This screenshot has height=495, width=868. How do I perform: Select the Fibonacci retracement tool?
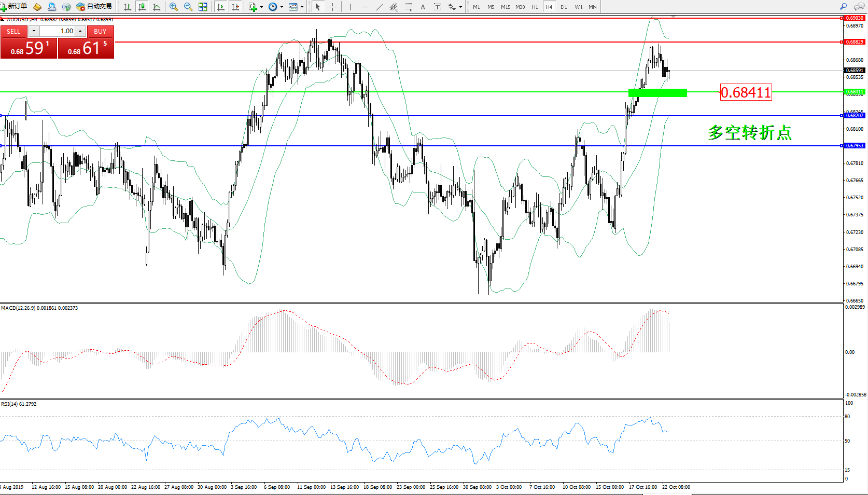pos(409,7)
